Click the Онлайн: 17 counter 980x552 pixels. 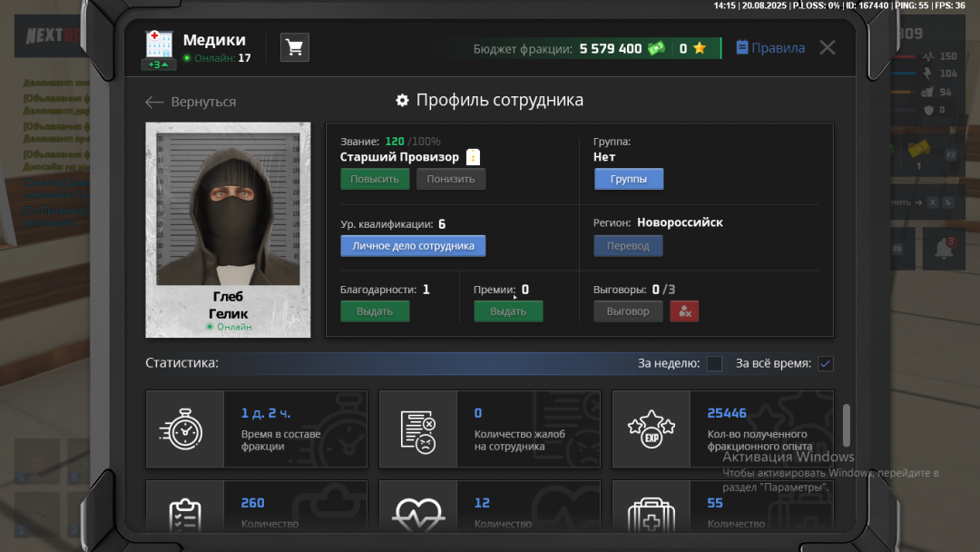pyautogui.click(x=219, y=58)
